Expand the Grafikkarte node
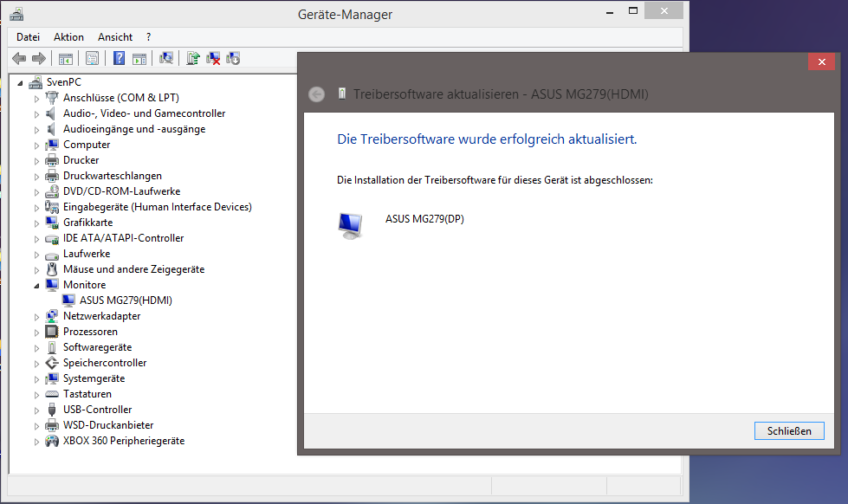 coord(36,223)
